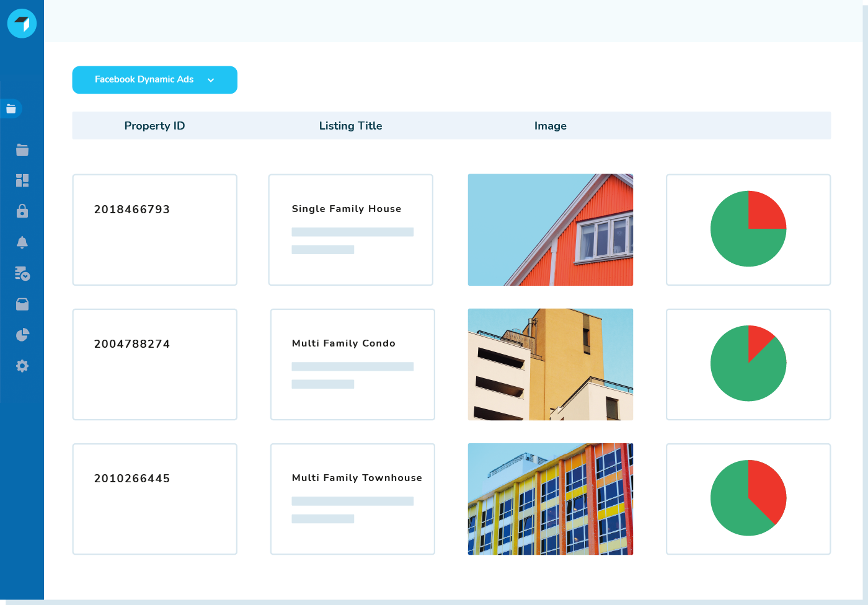Select the highlighted active folder icon in sidebar
The width and height of the screenshot is (868, 605).
11,109
